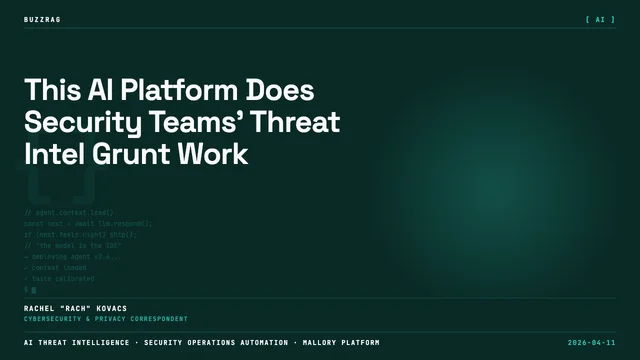Click the "AI Threat Intelligence" footer topic
The height and width of the screenshot is (360, 640).
(76, 343)
